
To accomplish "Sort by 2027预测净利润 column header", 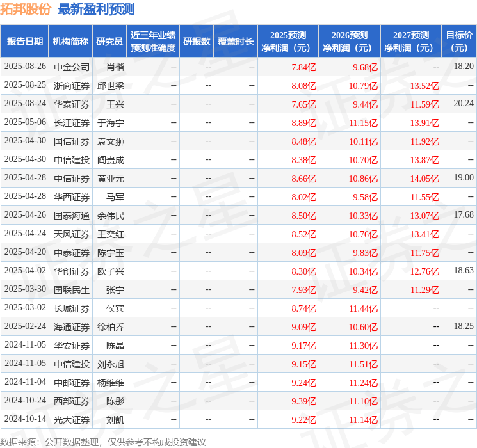I will pos(411,42).
